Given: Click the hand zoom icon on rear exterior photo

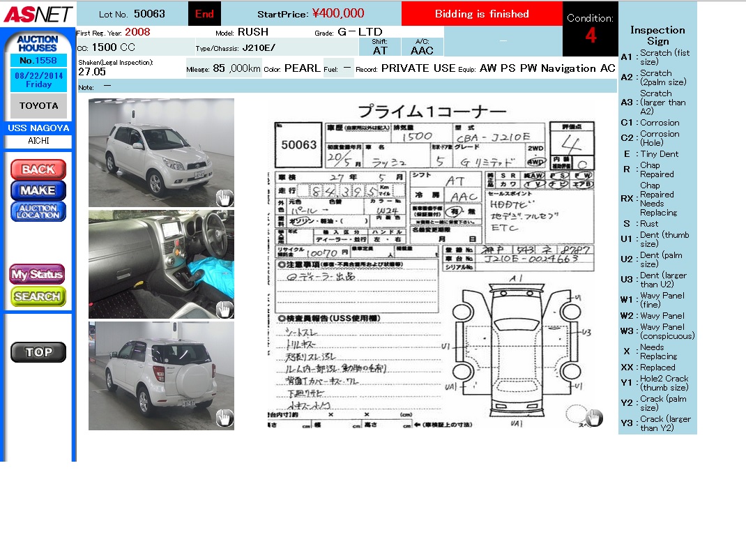Looking at the screenshot, I should [224, 418].
